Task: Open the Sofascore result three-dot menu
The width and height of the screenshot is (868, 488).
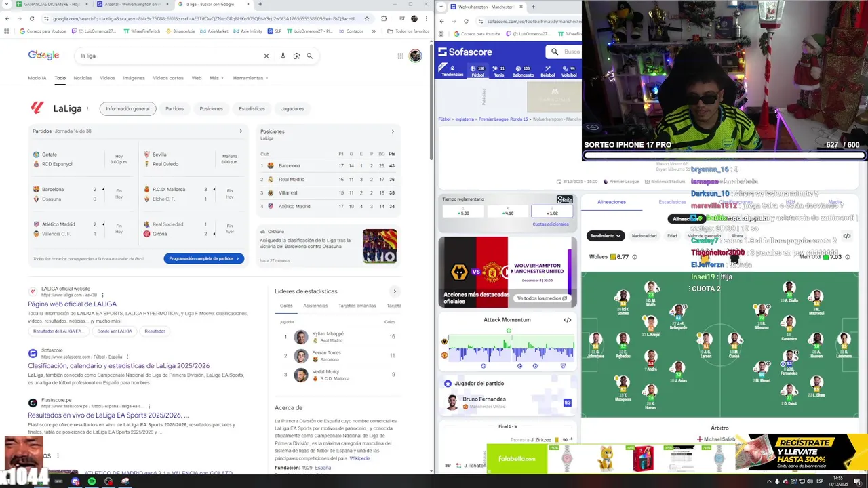Action: [x=127, y=357]
